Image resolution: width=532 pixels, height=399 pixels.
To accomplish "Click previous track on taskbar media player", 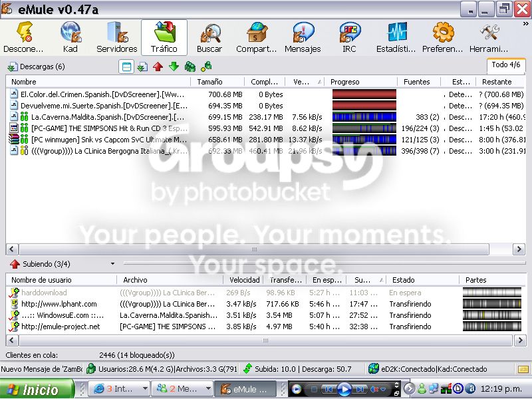I will click(328, 389).
